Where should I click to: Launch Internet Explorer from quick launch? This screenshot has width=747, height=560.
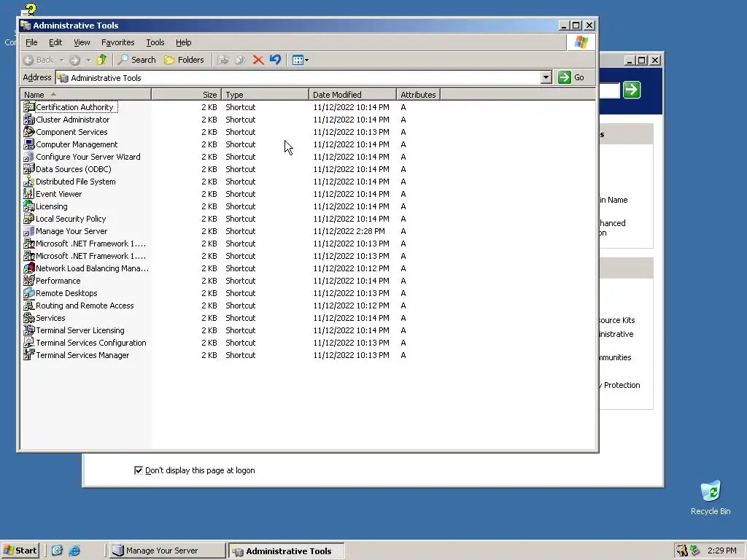coord(75,551)
